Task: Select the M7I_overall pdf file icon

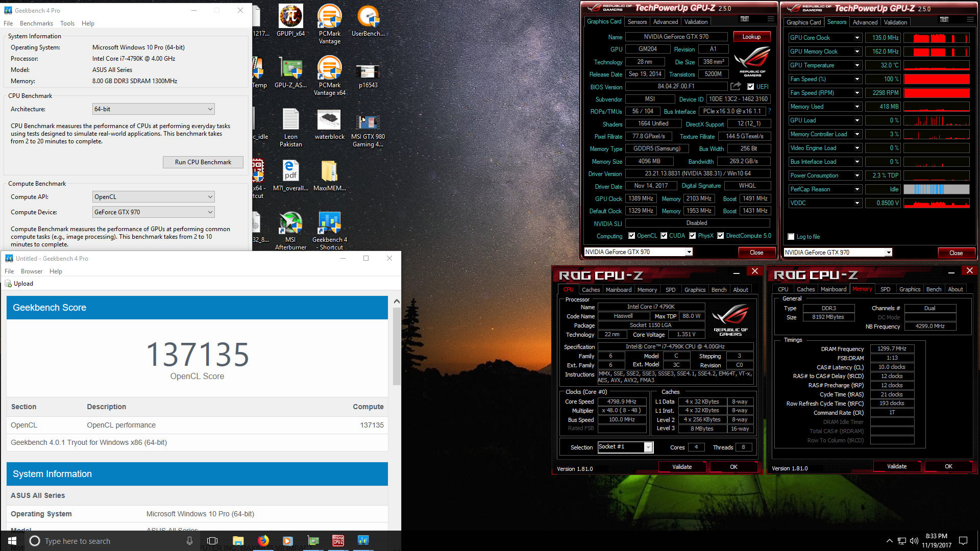Action: click(290, 175)
